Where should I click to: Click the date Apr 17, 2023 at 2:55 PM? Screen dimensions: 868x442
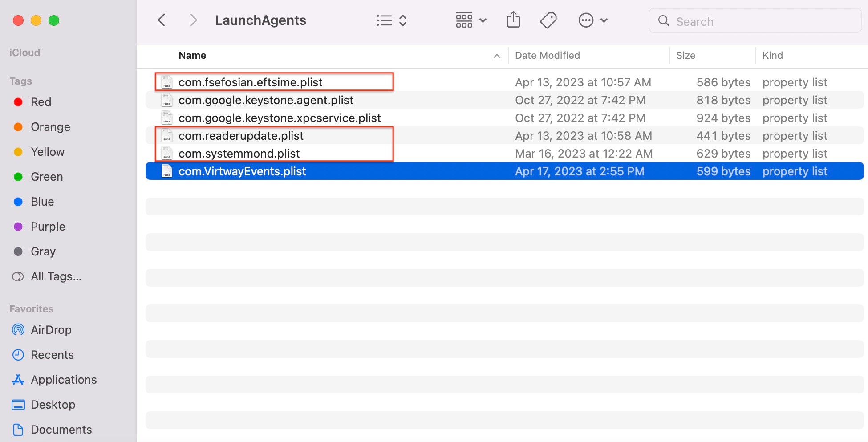pyautogui.click(x=580, y=171)
